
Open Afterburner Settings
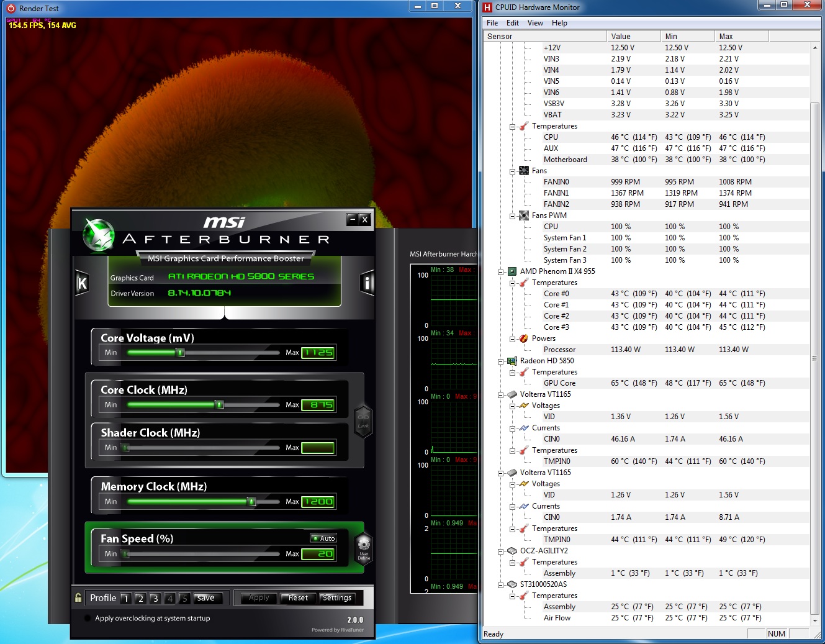[x=337, y=597]
